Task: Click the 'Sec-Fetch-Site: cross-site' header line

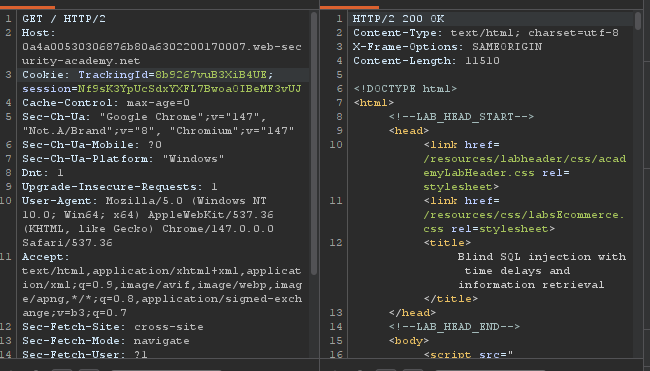Action: (x=113, y=327)
